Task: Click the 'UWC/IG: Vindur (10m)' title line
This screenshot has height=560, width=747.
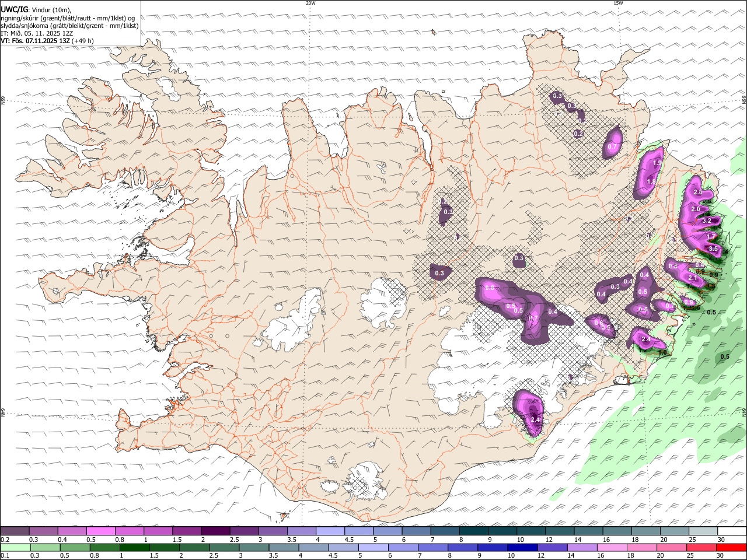Action: pyautogui.click(x=36, y=10)
